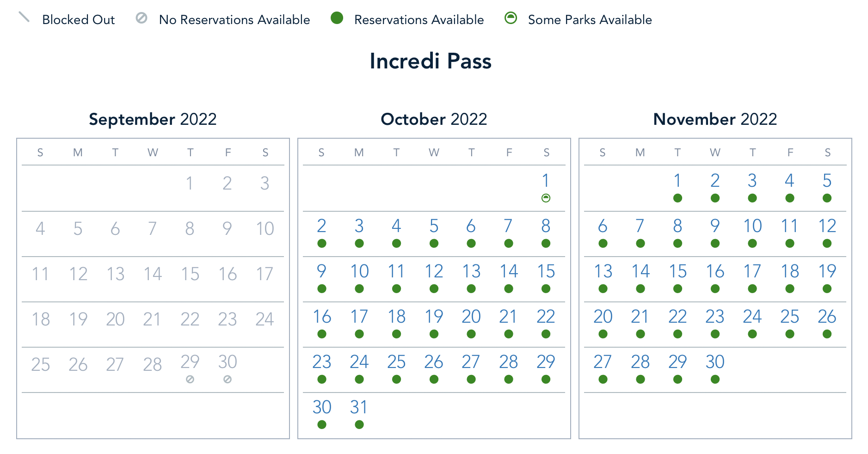
Task: Click the No Reservations Available legend icon
Action: coord(142,18)
